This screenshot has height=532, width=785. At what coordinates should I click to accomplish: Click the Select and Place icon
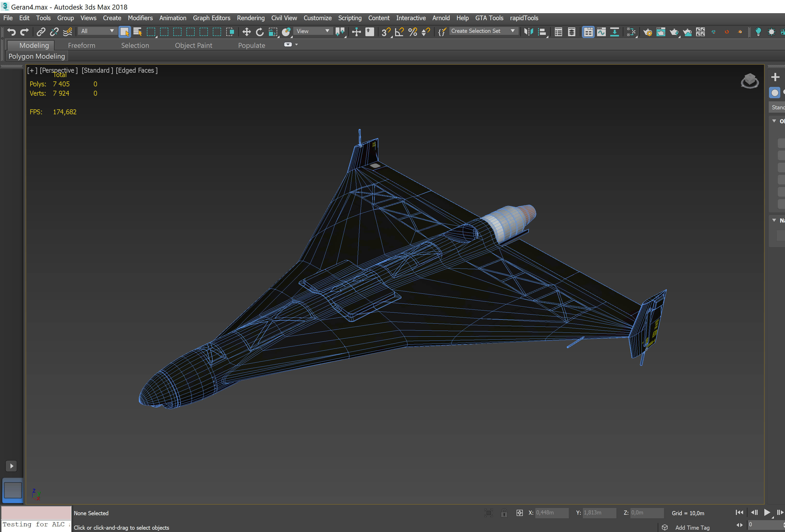pos(286,32)
